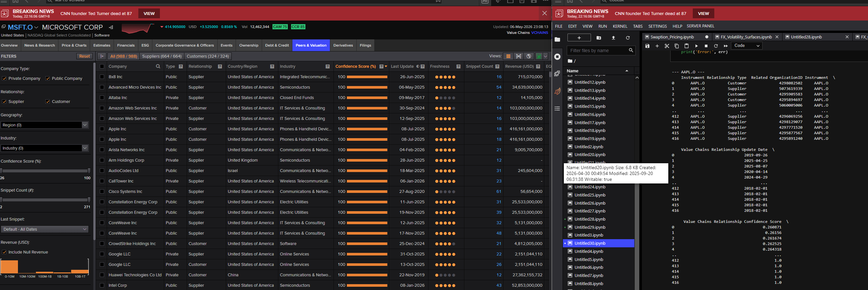The height and width of the screenshot is (290, 868).
Task: Switch to the Financials tab
Action: pos(126,45)
